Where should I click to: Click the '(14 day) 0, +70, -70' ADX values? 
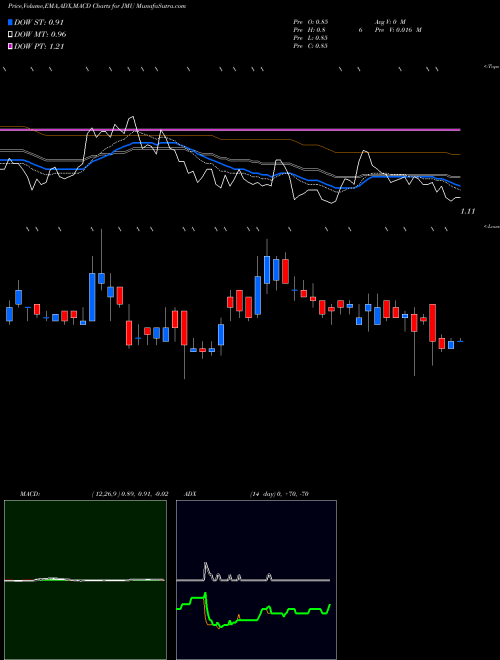click(278, 494)
